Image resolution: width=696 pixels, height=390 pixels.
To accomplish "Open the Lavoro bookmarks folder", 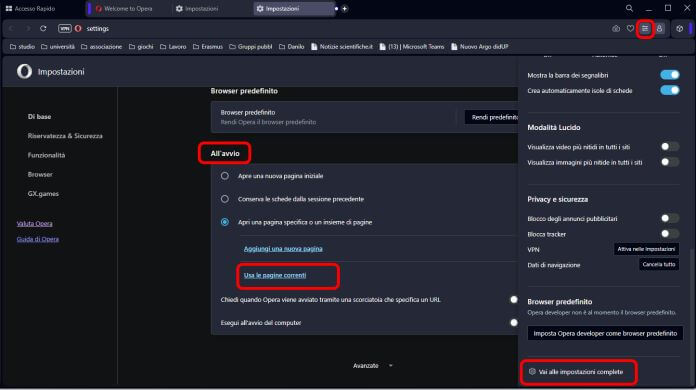I will 173,47.
